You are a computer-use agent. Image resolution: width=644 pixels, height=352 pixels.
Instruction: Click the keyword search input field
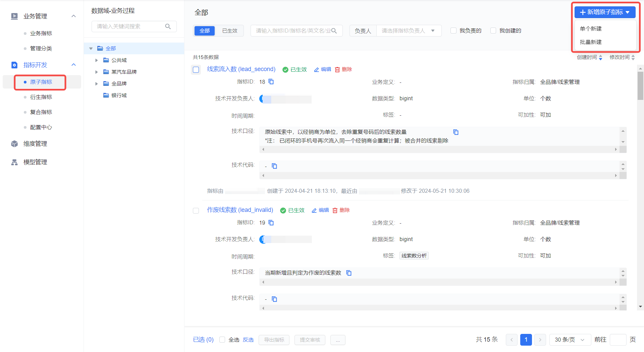tap(134, 26)
